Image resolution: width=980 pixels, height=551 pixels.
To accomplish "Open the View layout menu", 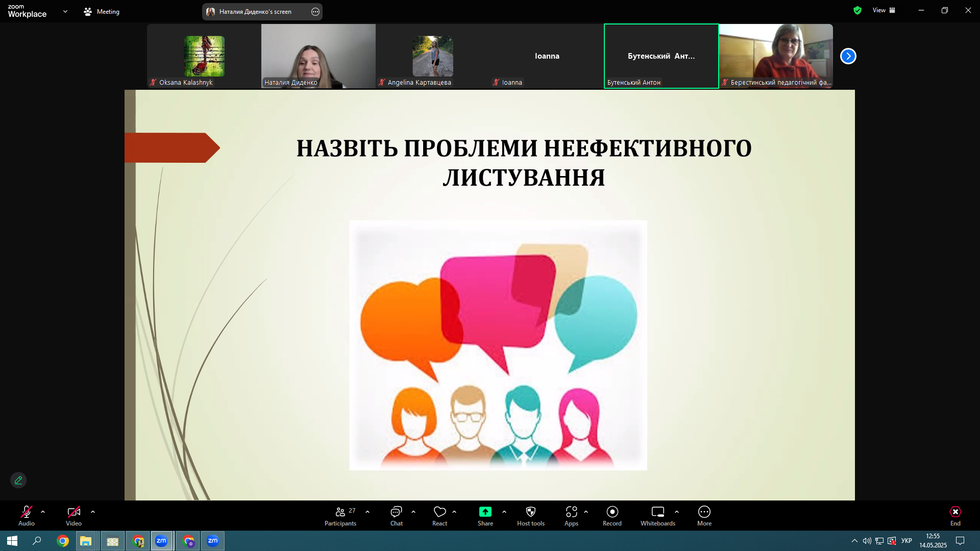I will pyautogui.click(x=884, y=10).
